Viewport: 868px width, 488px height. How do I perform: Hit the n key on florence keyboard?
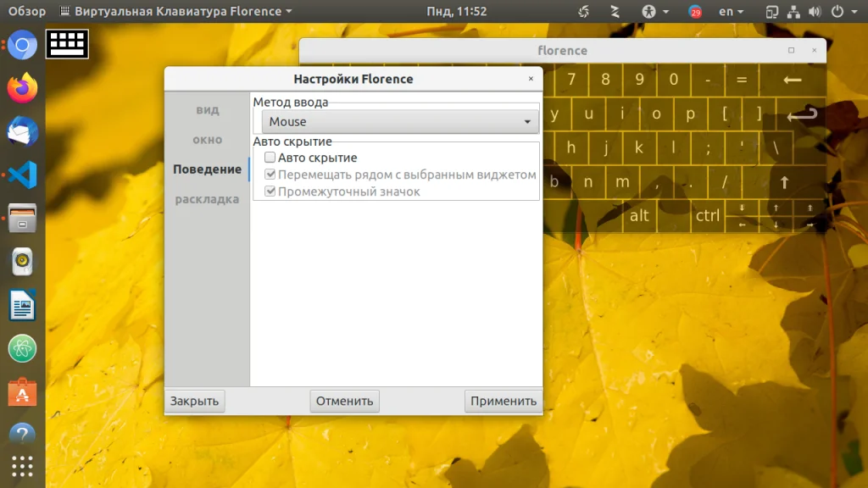click(x=588, y=182)
